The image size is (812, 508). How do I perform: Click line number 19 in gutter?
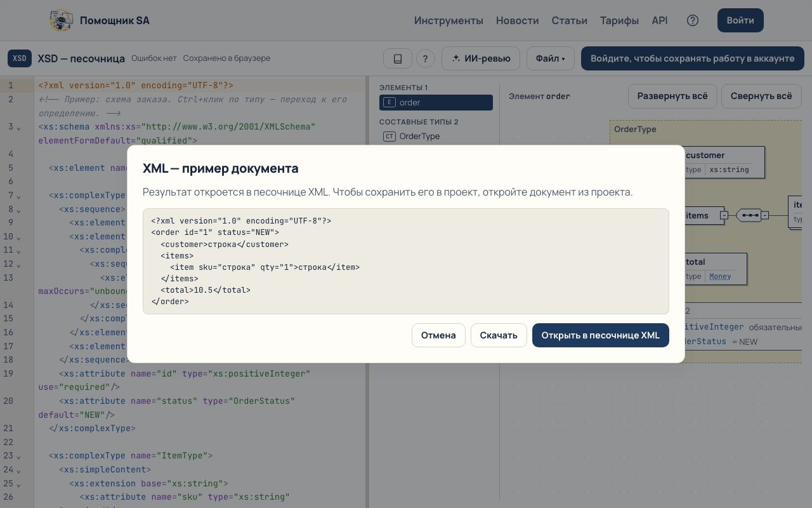pyautogui.click(x=8, y=373)
